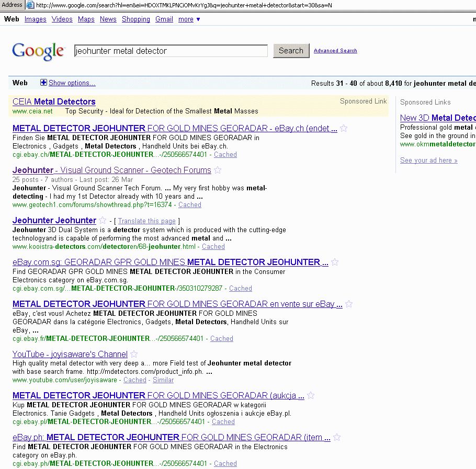476x469 pixels.
Task: Open Cached link for cgi.ebay.com.sg result
Action: click(x=241, y=288)
